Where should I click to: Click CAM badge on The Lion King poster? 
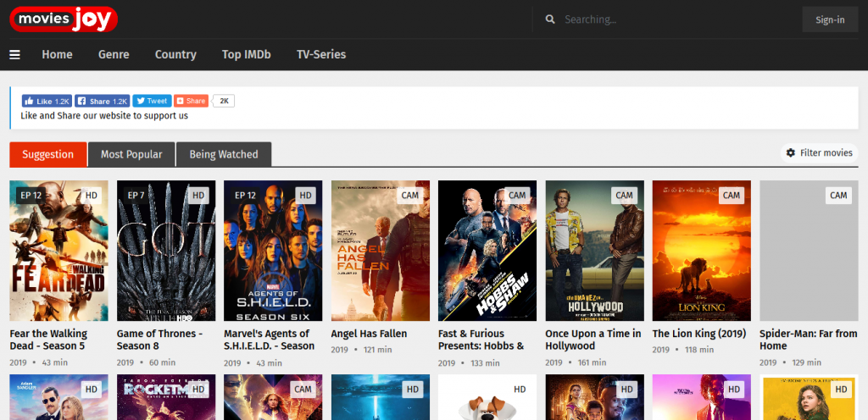732,195
